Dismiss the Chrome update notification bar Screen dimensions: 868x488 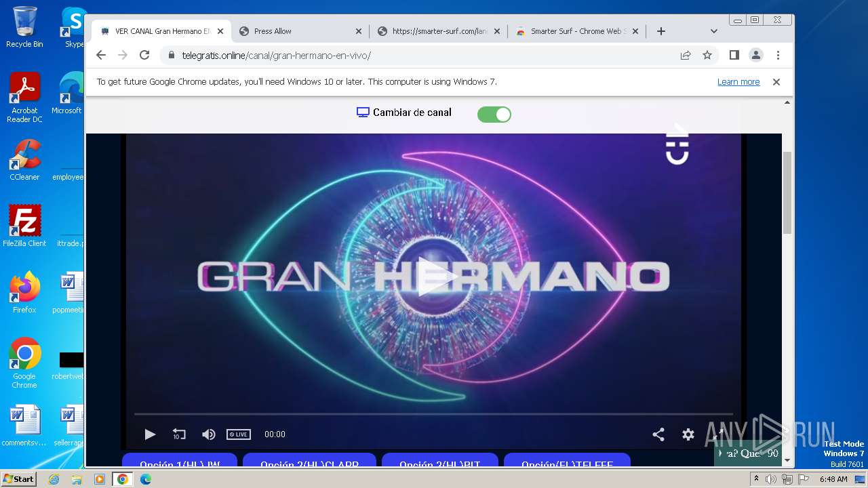point(776,82)
